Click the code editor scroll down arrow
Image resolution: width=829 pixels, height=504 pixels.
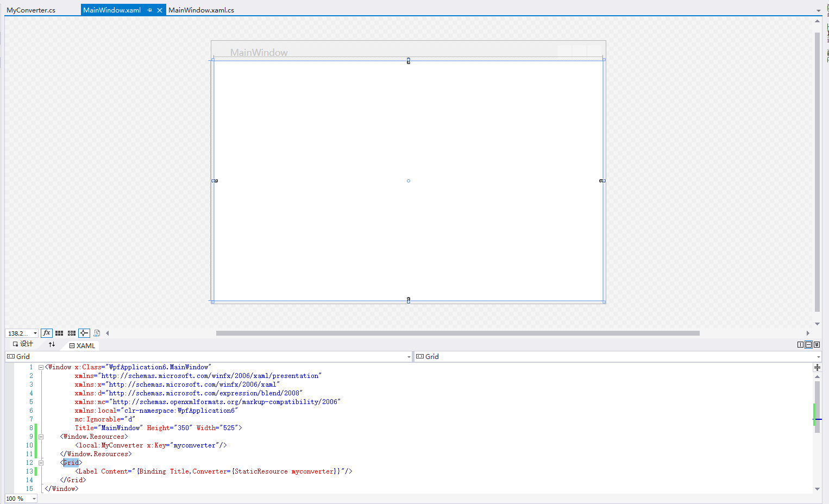pos(817,489)
